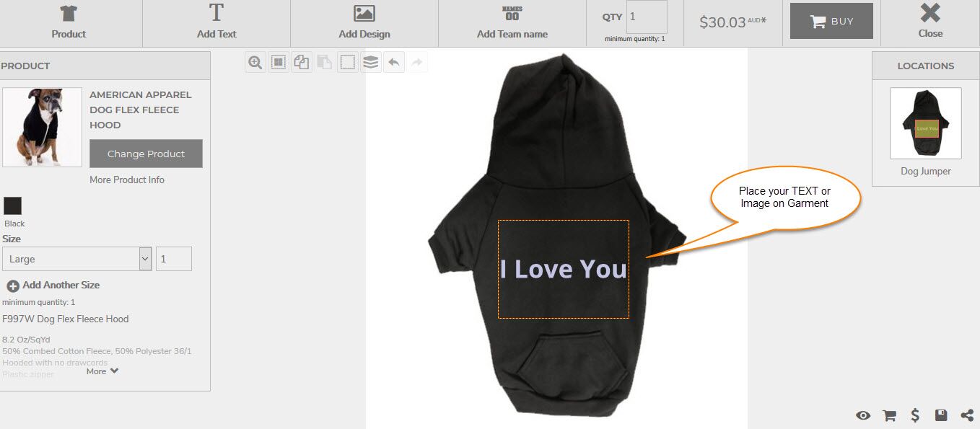Save the design using the floppy disk icon
This screenshot has height=429, width=980.
point(941,415)
